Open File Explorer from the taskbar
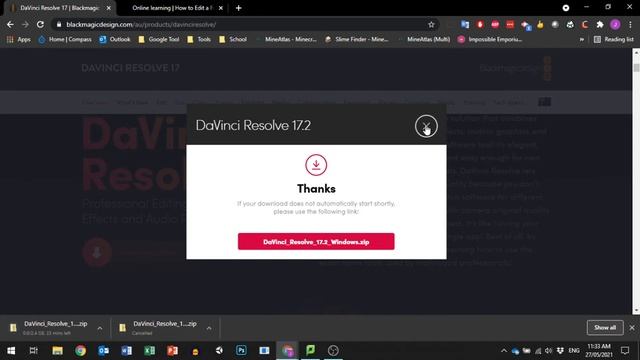The image size is (640, 360). pos(57,351)
